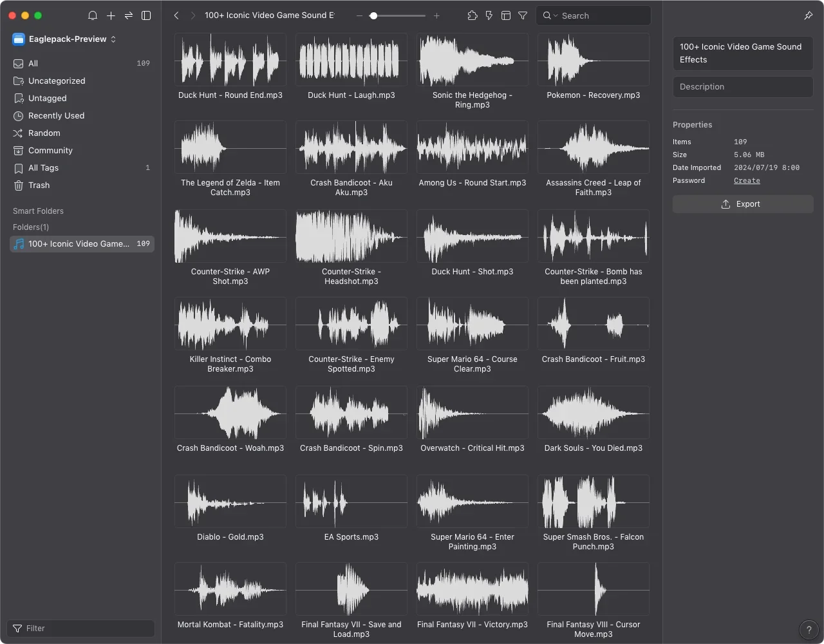Select Super Mario 64 - Course Clear.mp3
Screen dimensions: 824x644
473,324
